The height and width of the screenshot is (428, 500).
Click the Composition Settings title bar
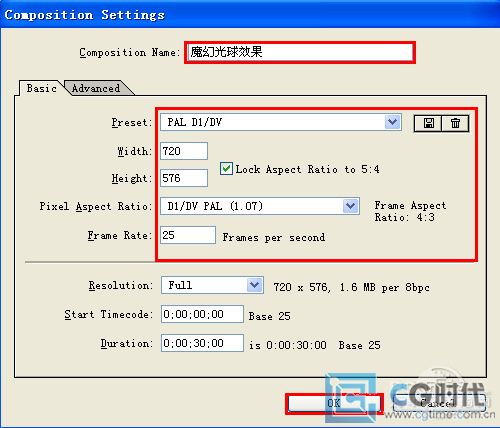[x=250, y=15]
